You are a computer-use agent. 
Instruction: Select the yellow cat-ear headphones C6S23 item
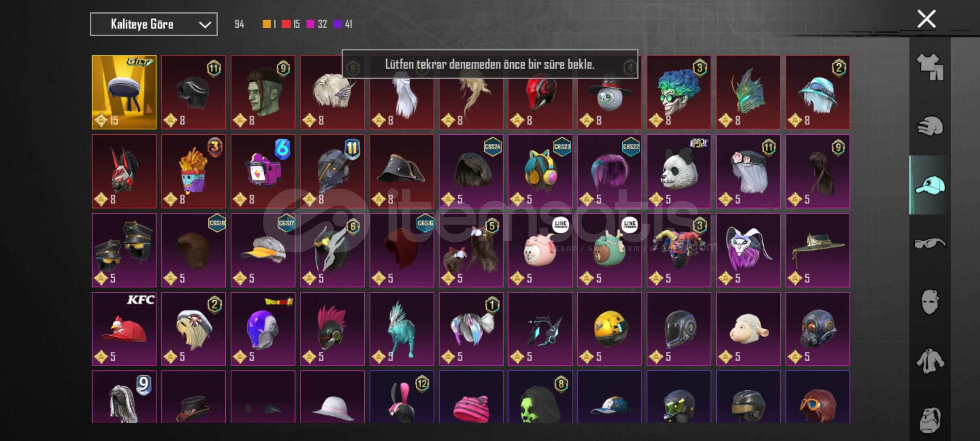tap(540, 171)
